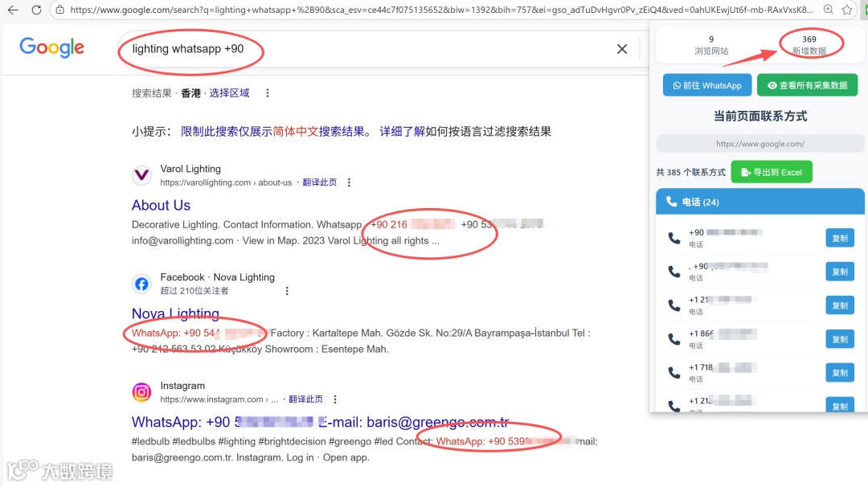Viewport: 868px width, 487px height.
Task: Click the 369 新增数据 counter
Action: coord(809,45)
